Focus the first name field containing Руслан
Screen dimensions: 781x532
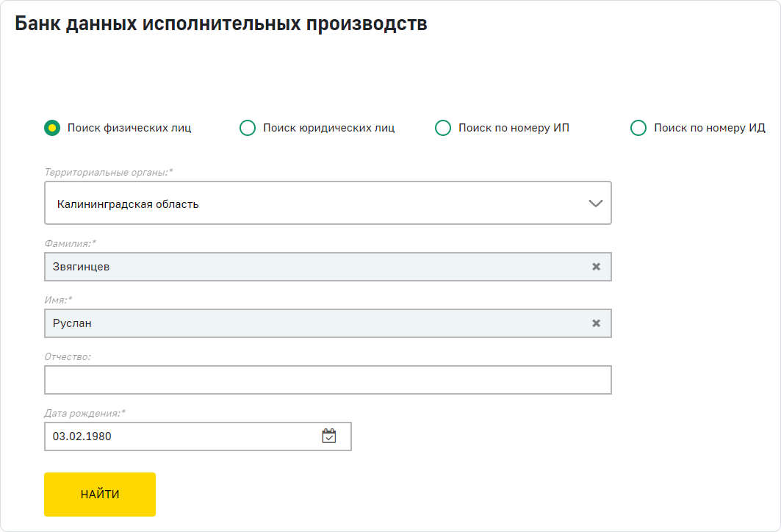point(309,323)
